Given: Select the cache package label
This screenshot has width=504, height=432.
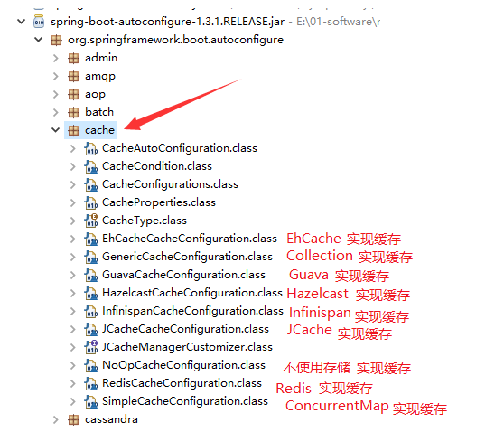Looking at the screenshot, I should pos(99,130).
